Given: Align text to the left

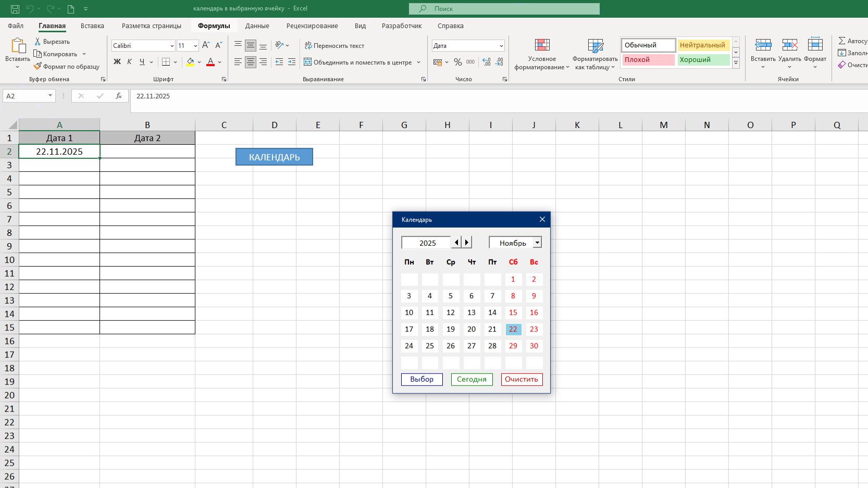Looking at the screenshot, I should [238, 62].
